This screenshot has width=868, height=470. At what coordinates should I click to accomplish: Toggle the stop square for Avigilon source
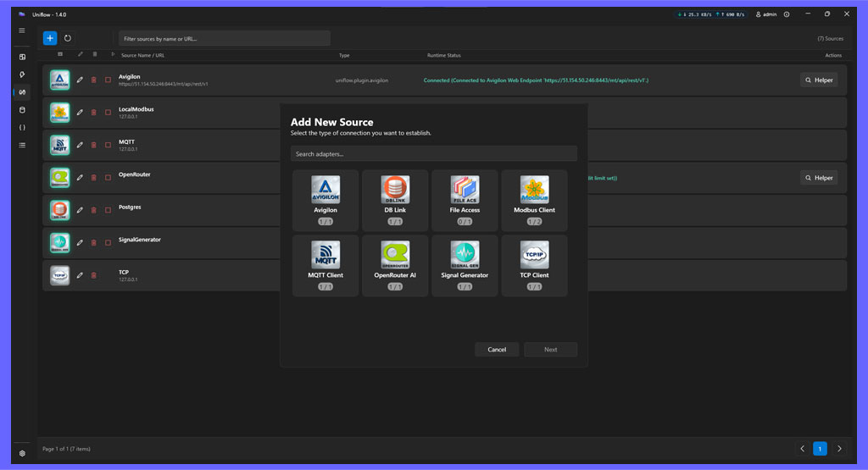(108, 80)
